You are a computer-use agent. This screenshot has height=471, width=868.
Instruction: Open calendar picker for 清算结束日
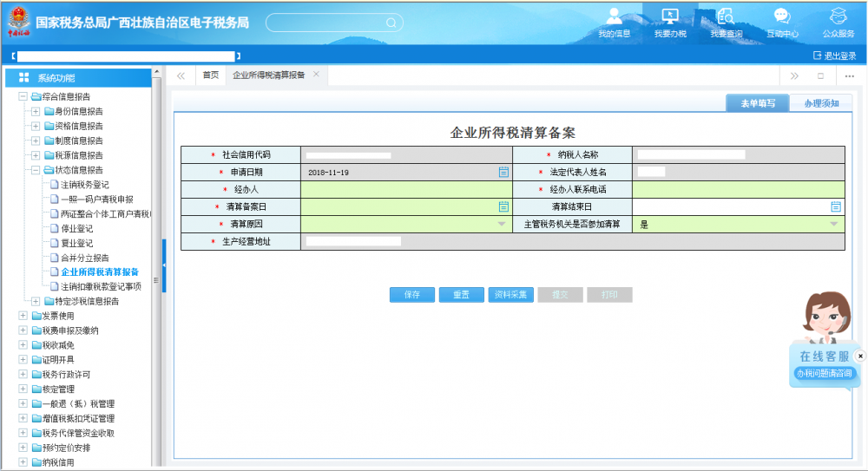836,206
